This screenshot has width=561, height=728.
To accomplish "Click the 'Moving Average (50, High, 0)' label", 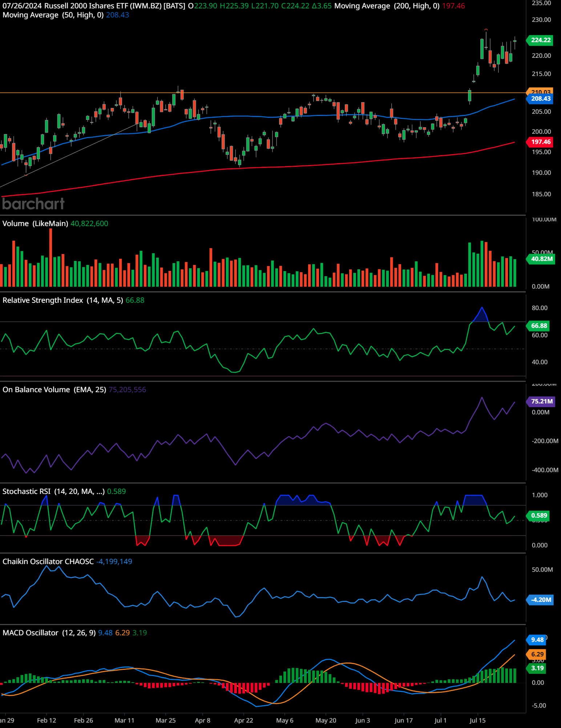I will tap(53, 15).
